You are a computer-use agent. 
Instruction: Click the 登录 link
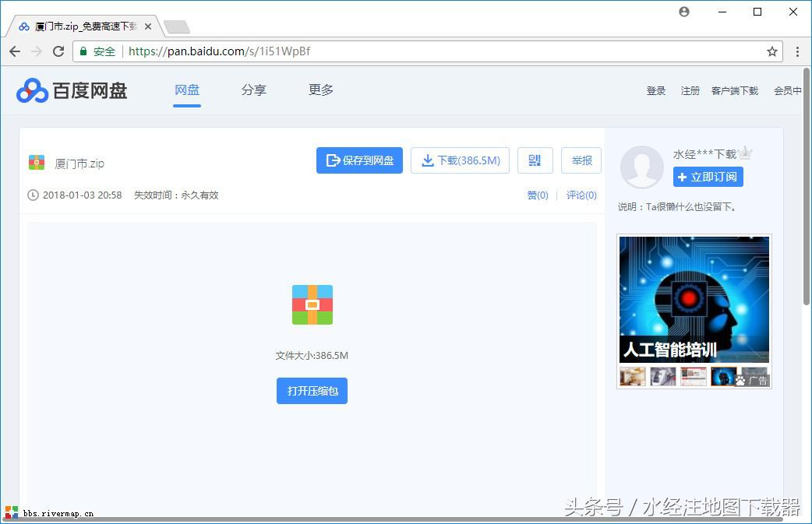coord(655,91)
